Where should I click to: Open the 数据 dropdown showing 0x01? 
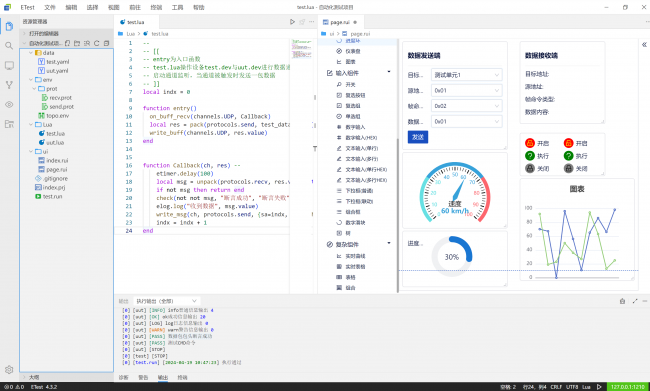[x=466, y=121]
